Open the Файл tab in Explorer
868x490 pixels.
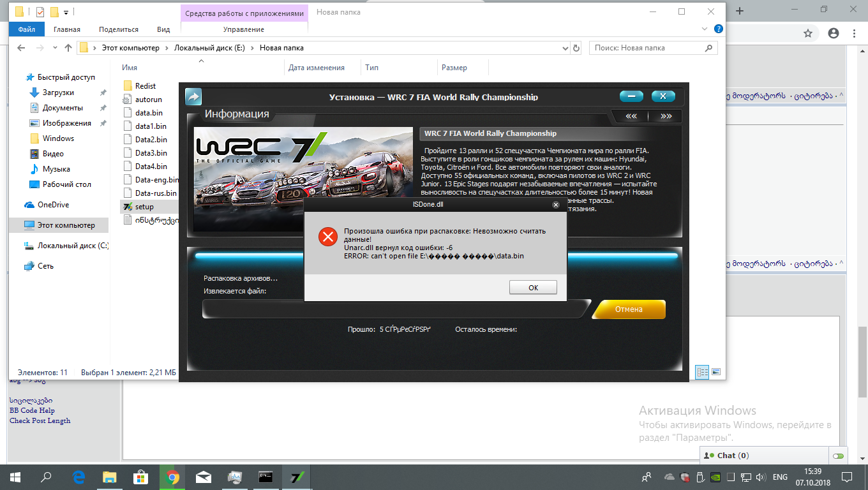coord(27,29)
